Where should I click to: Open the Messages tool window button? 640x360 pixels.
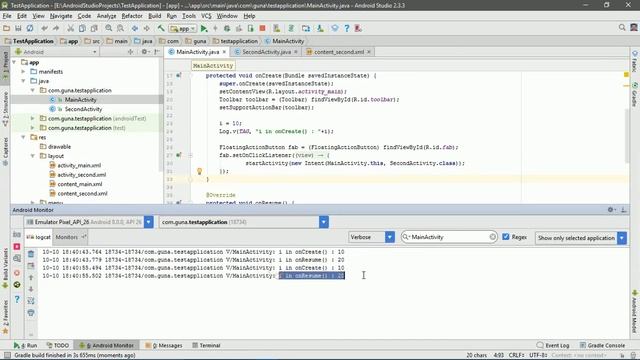click(x=164, y=345)
